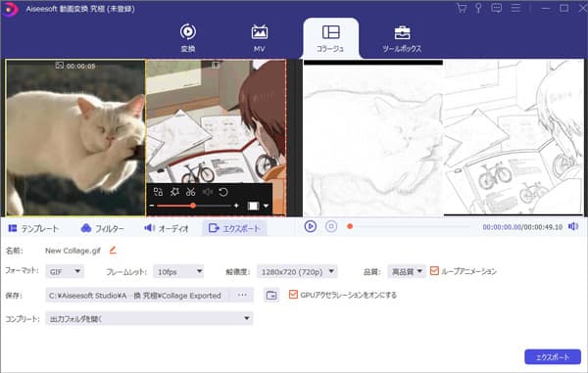Click the swap/replace clip icon in overlay

coord(158,192)
